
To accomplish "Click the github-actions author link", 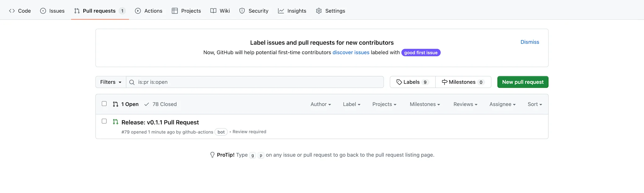I will (198, 132).
